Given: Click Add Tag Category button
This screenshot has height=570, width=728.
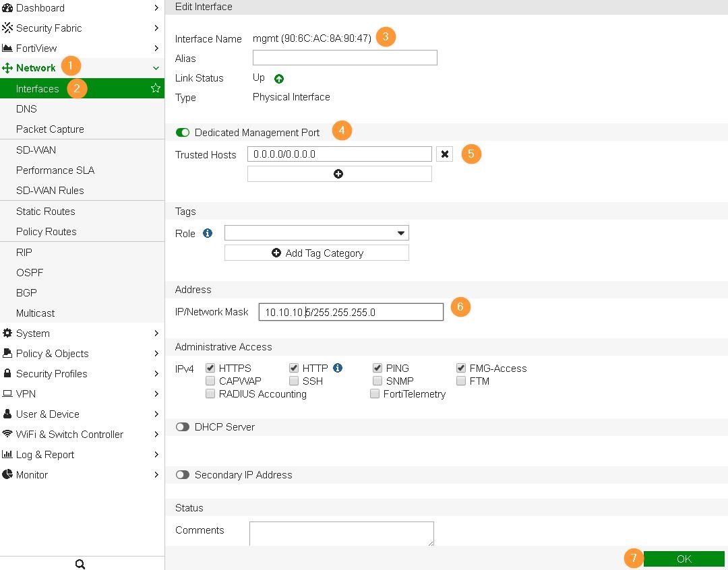Looking at the screenshot, I should point(317,253).
